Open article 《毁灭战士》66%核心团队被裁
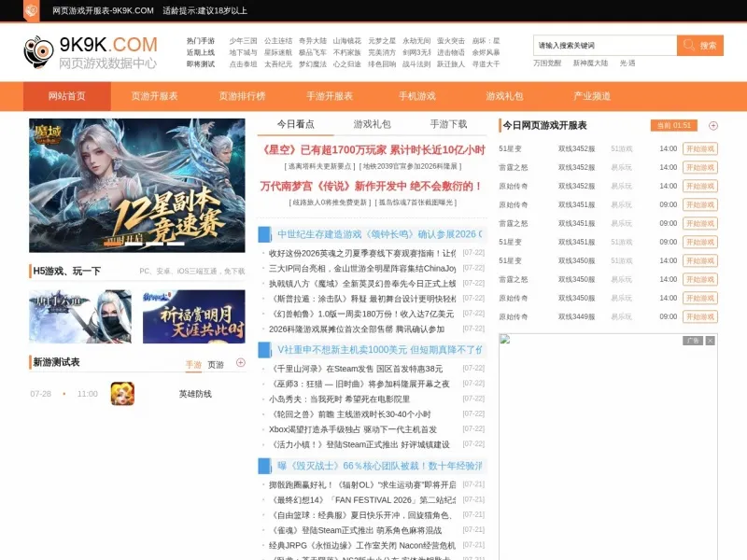Screen dimensions: 747x560 380,466
